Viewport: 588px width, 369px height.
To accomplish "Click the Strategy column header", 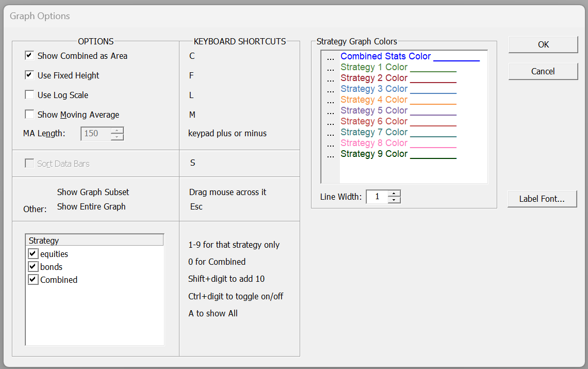I will [94, 240].
